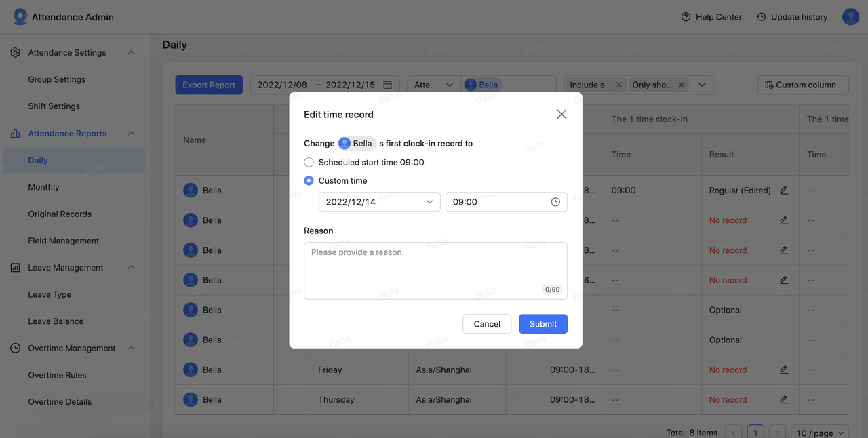Open user avatar in top right corner
The width and height of the screenshot is (868, 438).
coord(850,17)
